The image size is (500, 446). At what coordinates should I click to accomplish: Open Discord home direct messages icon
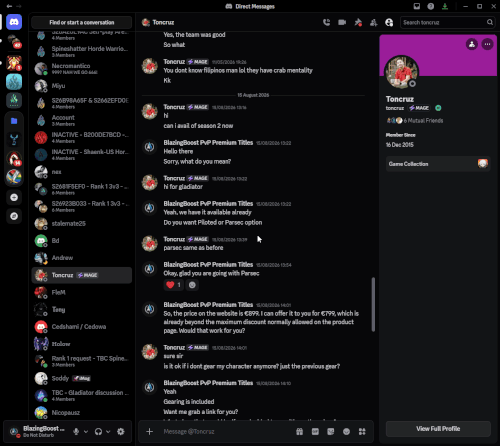pyautogui.click(x=14, y=22)
